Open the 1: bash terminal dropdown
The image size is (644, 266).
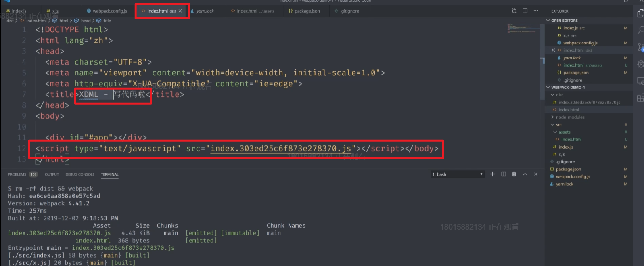point(457,174)
